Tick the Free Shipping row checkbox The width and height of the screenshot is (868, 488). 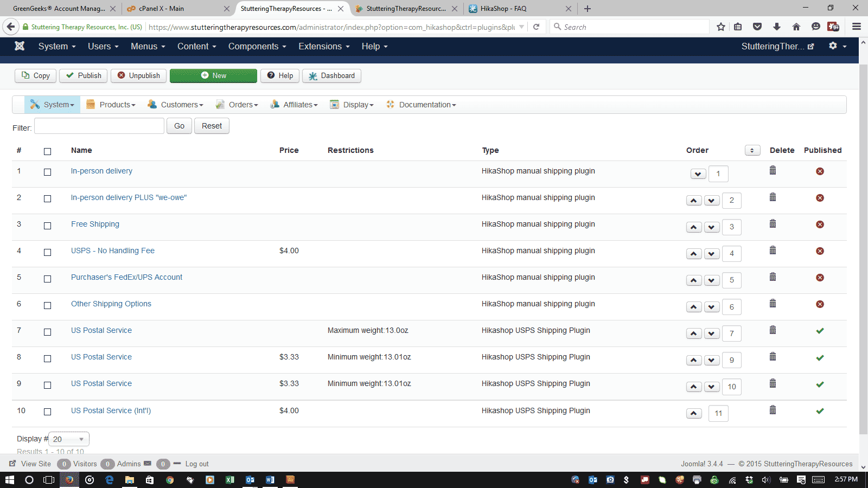pyautogui.click(x=48, y=226)
